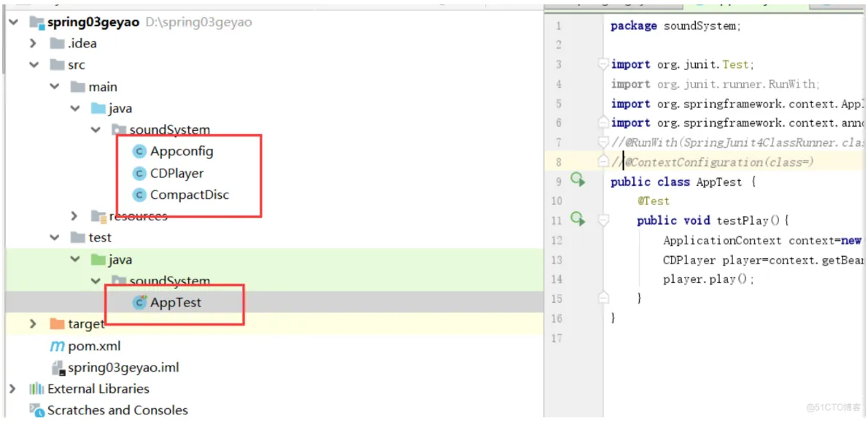Click fold marker on line 7 comment

603,142
